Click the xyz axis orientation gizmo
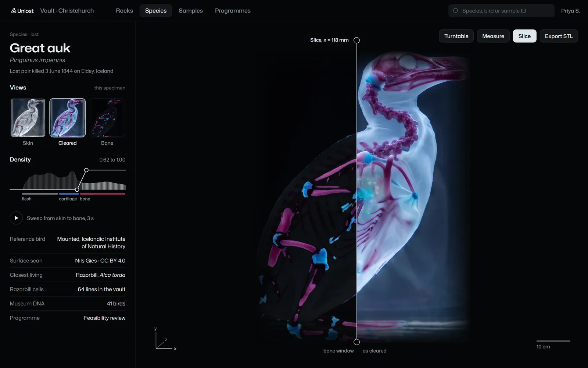Viewport: 588px width, 368px height. (165, 339)
